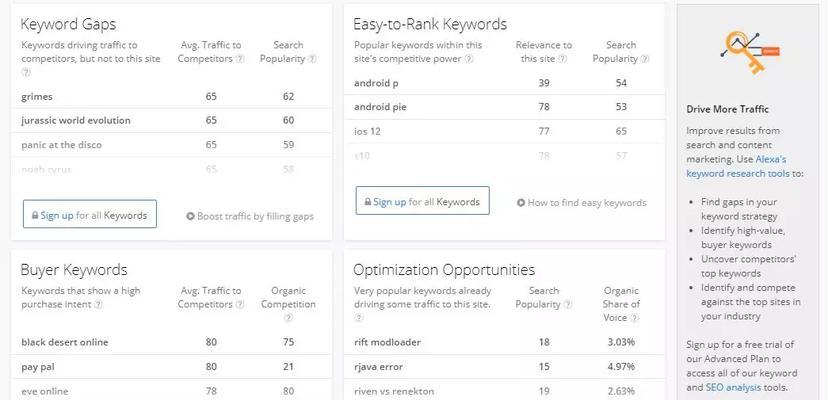Screen dimensions: 828x400
Task: Select the 'rift modloader' optimization keyword
Action: 387,342
